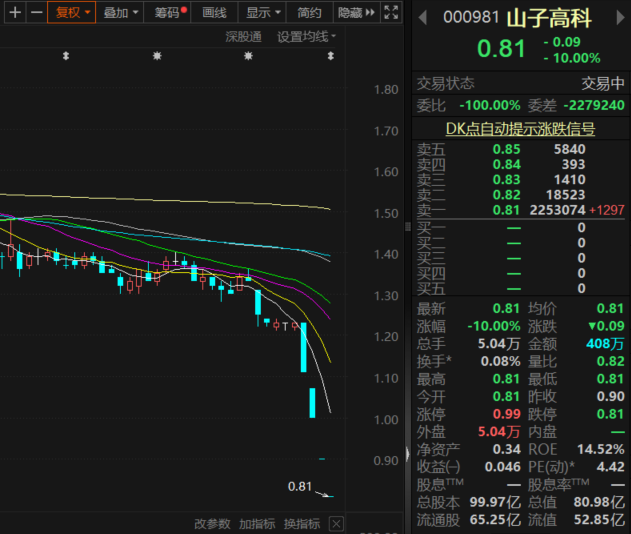Click the first event marker on chart top
Viewport: 631px width, 534px height.
coord(66,56)
